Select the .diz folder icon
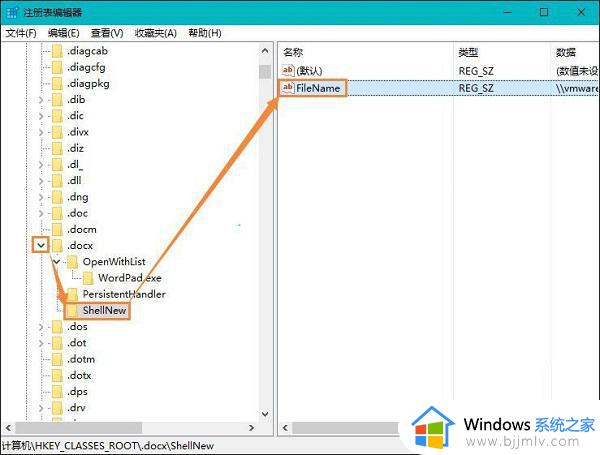The height and width of the screenshot is (455, 600). pyautogui.click(x=57, y=148)
